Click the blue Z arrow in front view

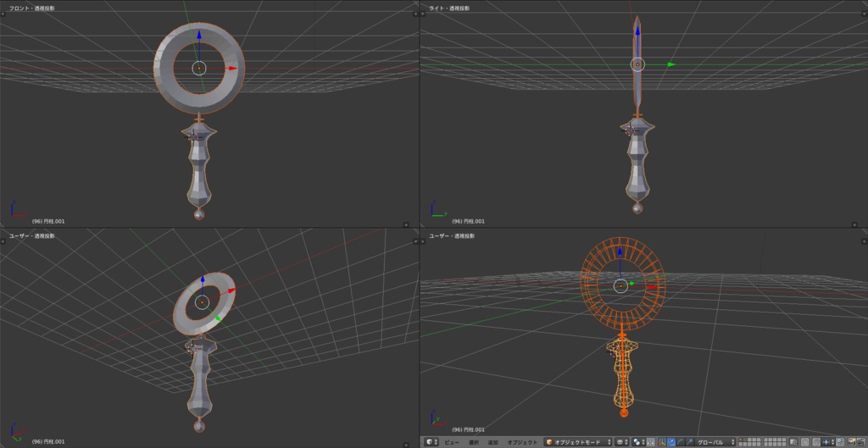pos(198,35)
